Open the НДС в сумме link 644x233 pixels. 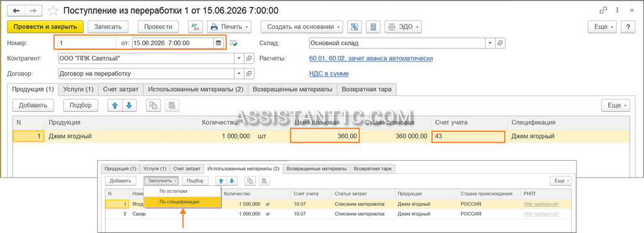pos(329,74)
